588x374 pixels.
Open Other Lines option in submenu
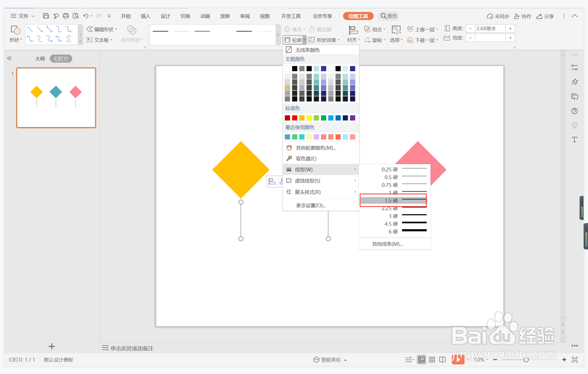387,244
